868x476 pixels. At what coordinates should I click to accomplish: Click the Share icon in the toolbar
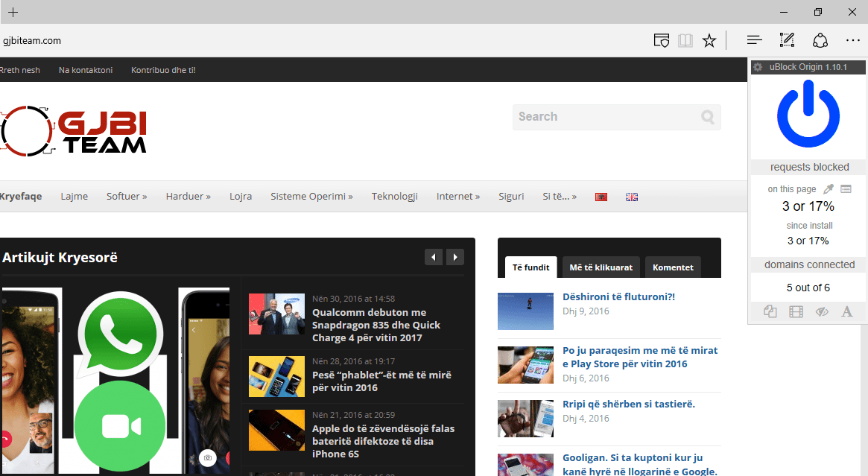tap(820, 39)
